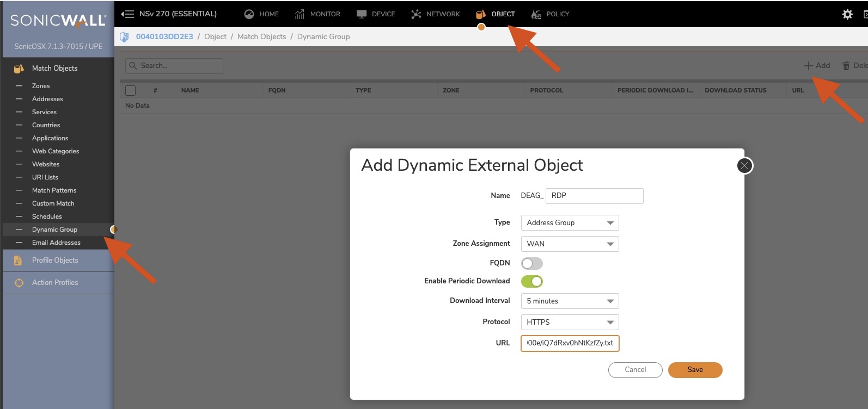868x409 pixels.
Task: Open the Type dropdown showing Address Group
Action: click(570, 223)
